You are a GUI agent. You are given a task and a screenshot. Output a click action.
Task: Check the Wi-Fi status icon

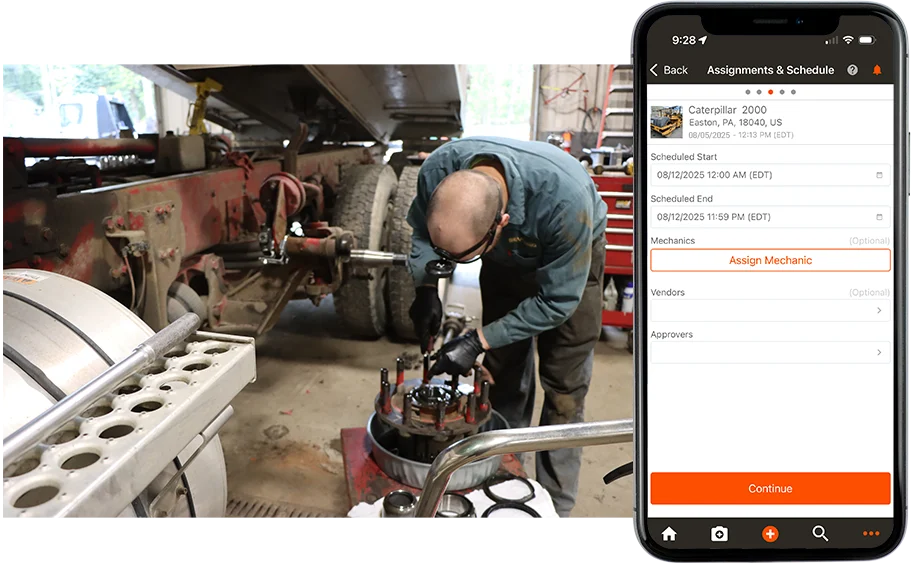[848, 40]
